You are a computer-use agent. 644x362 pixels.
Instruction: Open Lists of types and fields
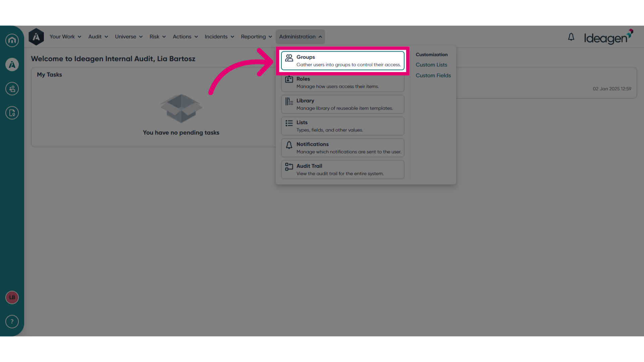tap(343, 126)
